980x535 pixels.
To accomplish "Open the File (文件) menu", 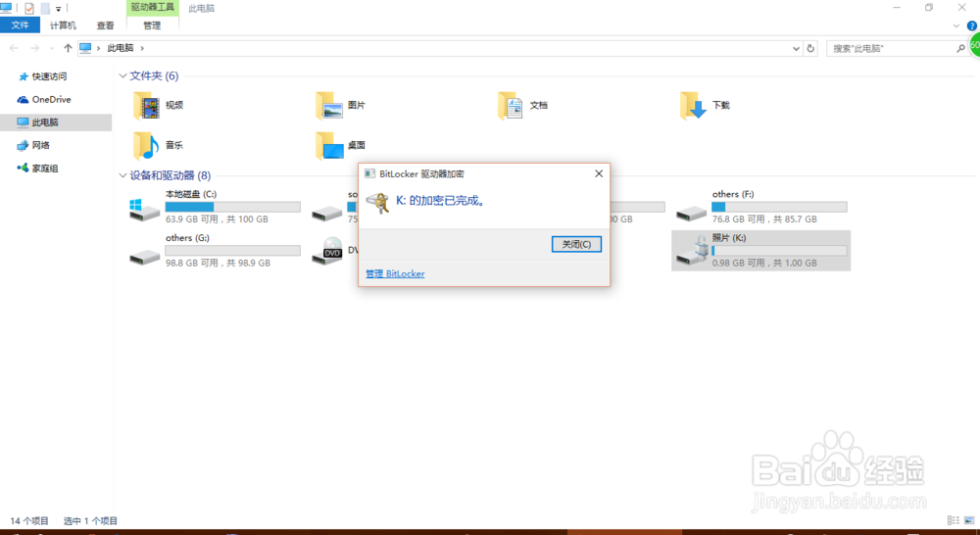I will [x=20, y=25].
